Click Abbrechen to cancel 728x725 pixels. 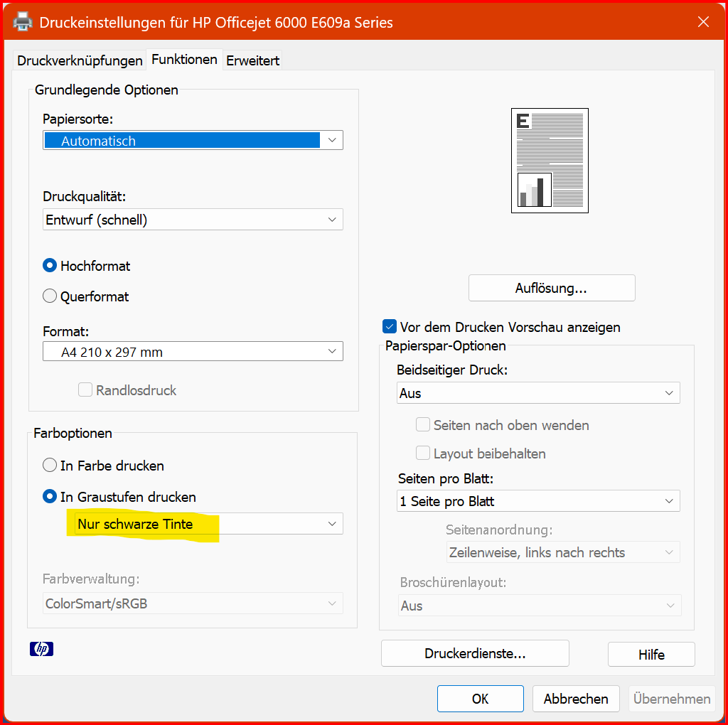(x=576, y=699)
